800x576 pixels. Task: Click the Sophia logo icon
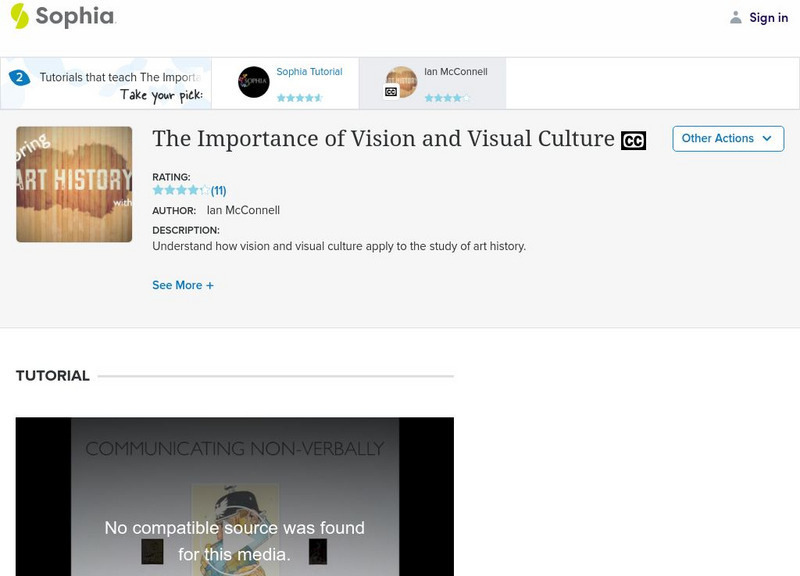(20, 16)
